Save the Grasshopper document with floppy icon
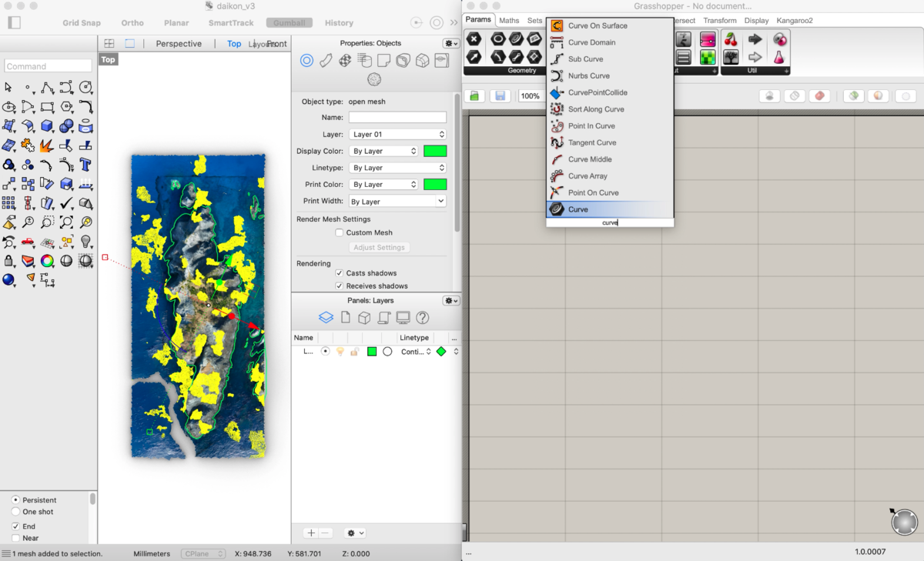This screenshot has height=561, width=924. [500, 95]
